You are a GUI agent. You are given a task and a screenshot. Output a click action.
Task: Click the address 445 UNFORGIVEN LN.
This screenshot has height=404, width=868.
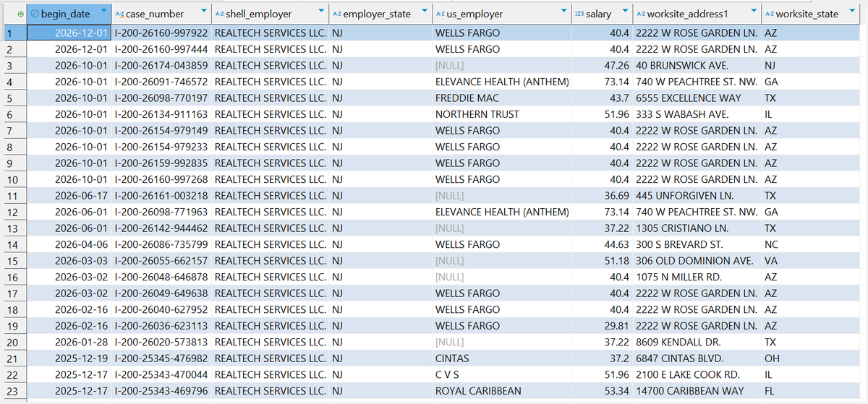tap(684, 196)
